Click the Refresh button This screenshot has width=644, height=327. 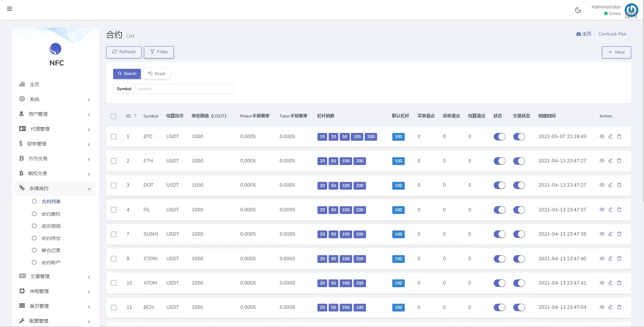(124, 52)
